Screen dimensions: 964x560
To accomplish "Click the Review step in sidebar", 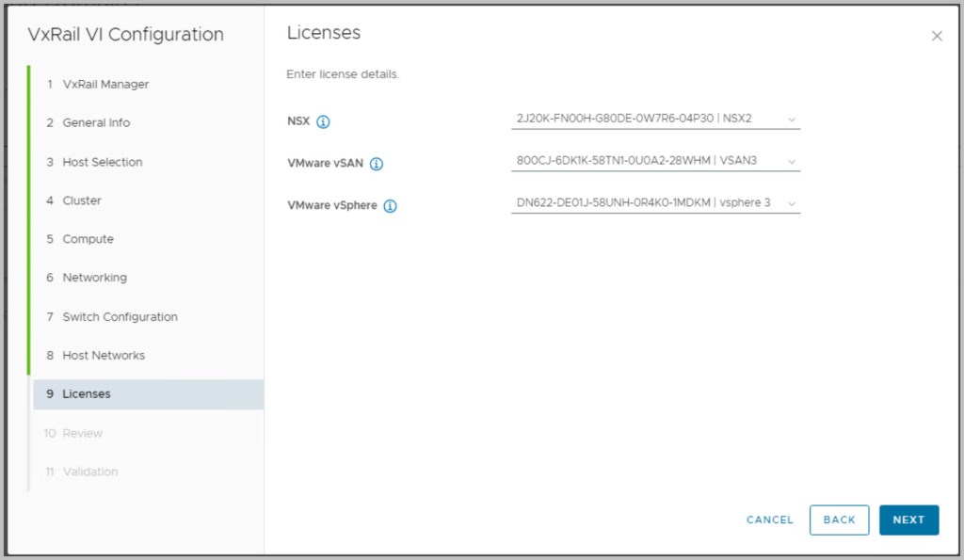I will (x=82, y=433).
